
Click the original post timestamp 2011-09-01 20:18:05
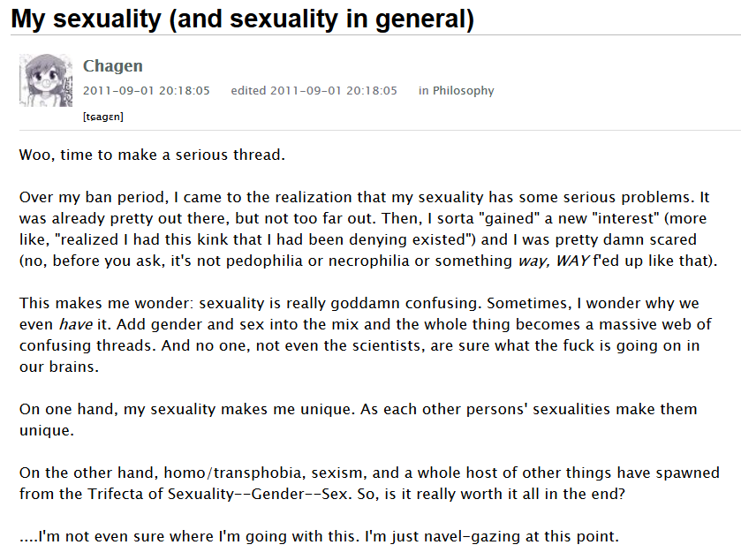pos(147,90)
